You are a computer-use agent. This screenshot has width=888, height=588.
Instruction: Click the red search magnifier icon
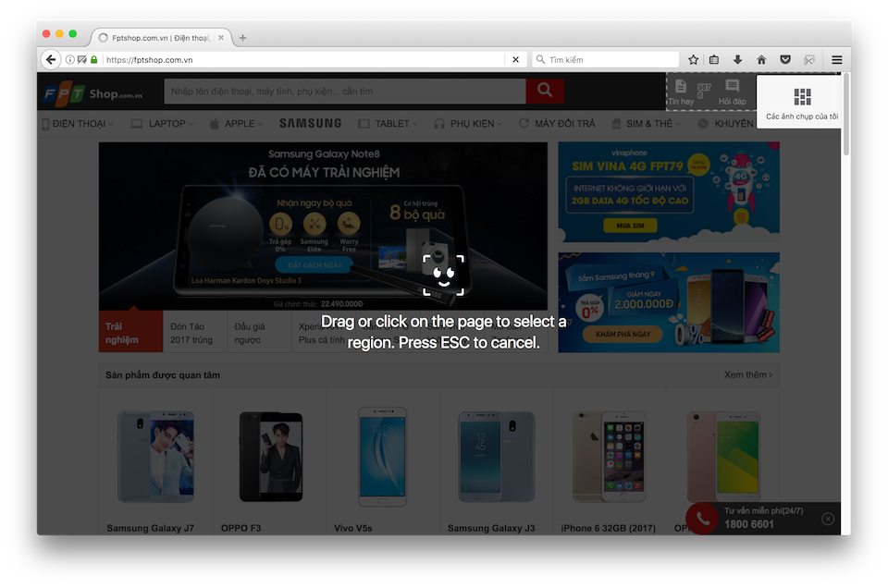pyautogui.click(x=544, y=91)
